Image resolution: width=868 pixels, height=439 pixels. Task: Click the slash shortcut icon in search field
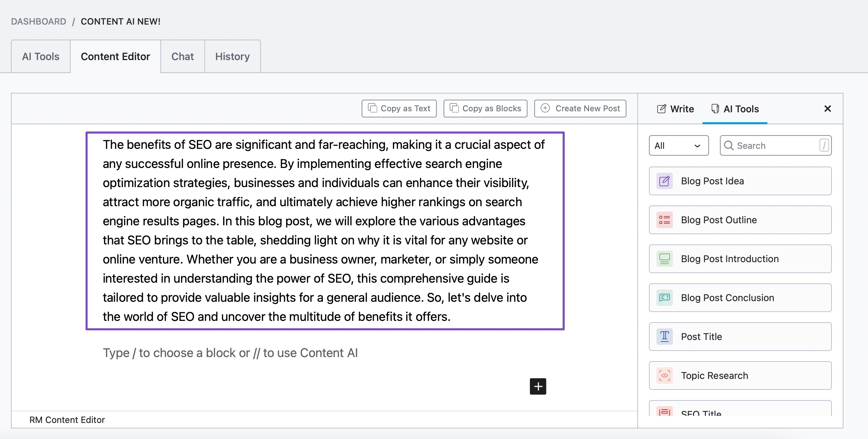point(824,145)
